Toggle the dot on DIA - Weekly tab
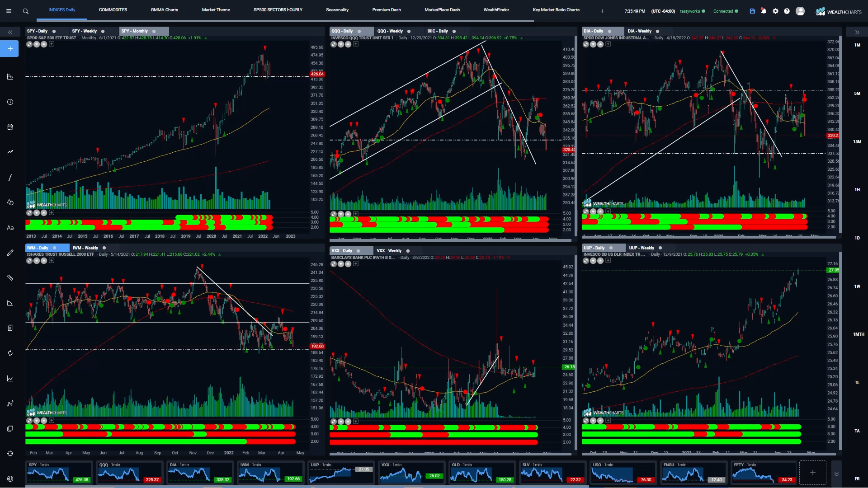 click(657, 31)
